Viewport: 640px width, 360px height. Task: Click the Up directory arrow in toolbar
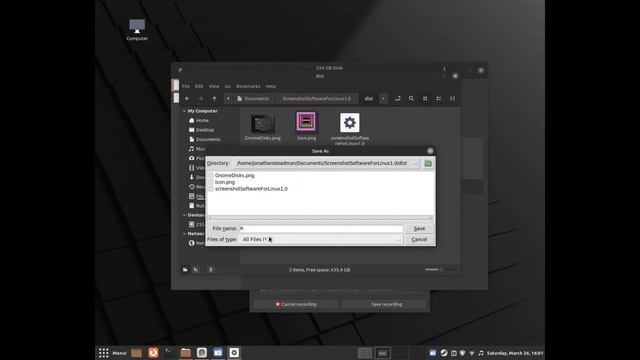tap(214, 98)
